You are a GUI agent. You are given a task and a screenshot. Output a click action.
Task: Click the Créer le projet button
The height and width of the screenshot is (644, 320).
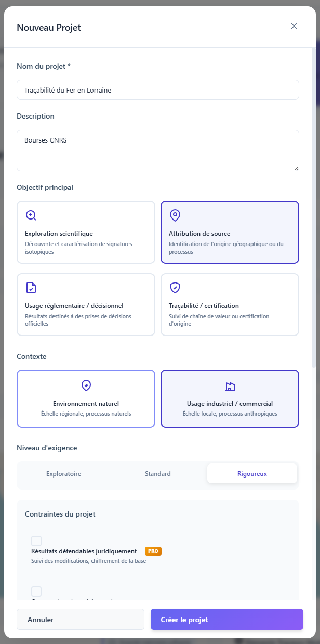pos(227,619)
